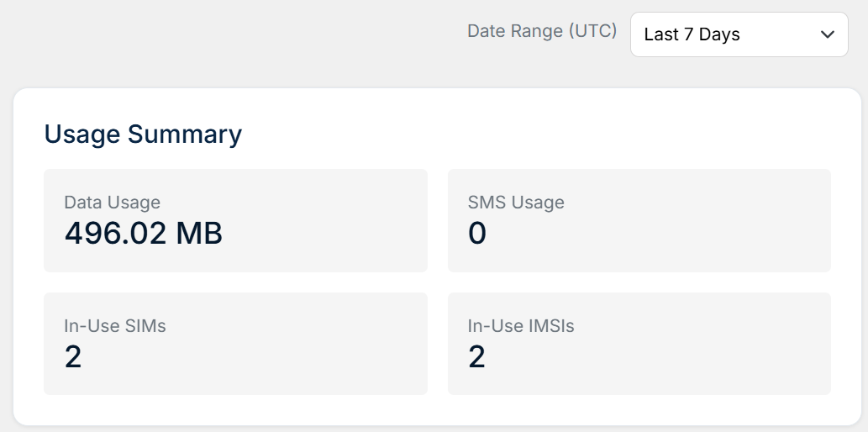The width and height of the screenshot is (868, 432).
Task: Click the SMS Usage label text
Action: click(x=516, y=203)
